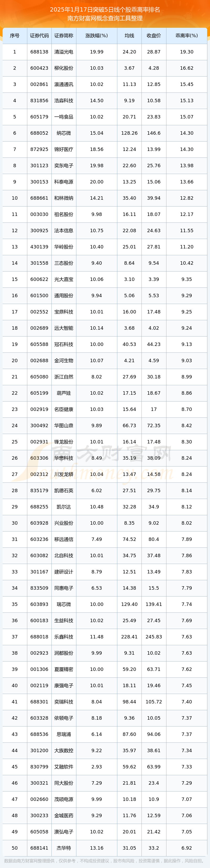This screenshot has width=210, height=868.
Task: Click closing price 146.6 for 纳芯微
Action: tap(154, 133)
